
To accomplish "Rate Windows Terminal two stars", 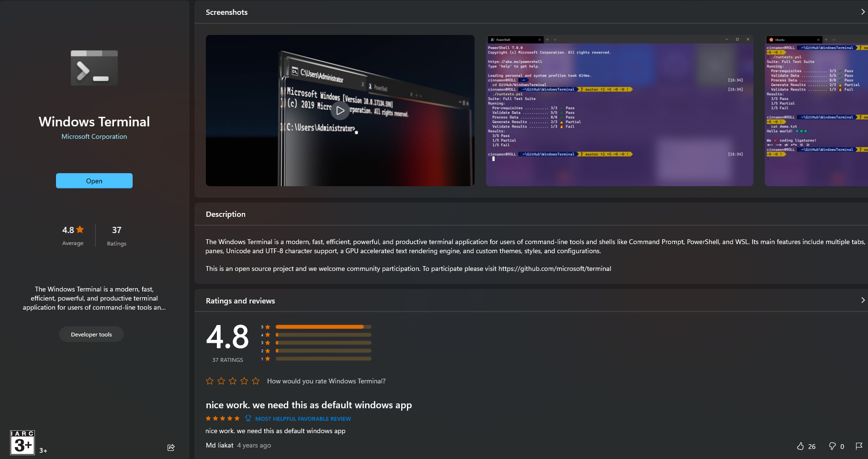I will (221, 381).
